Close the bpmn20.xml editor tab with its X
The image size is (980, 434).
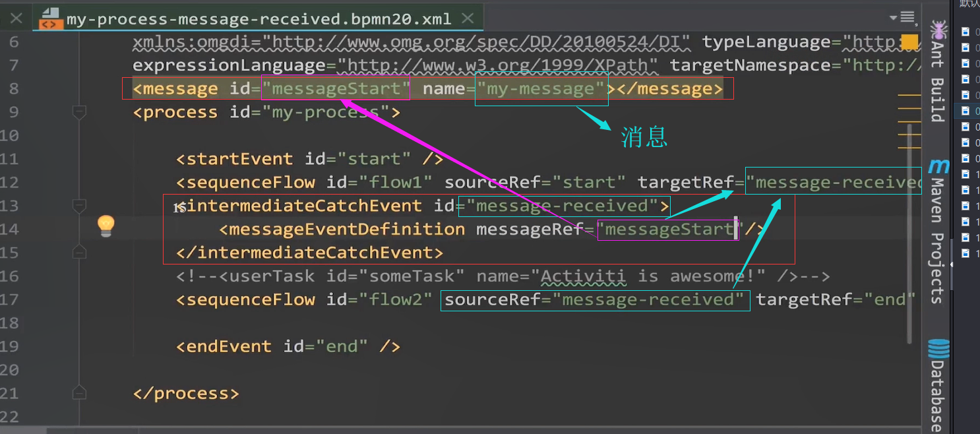(x=468, y=18)
